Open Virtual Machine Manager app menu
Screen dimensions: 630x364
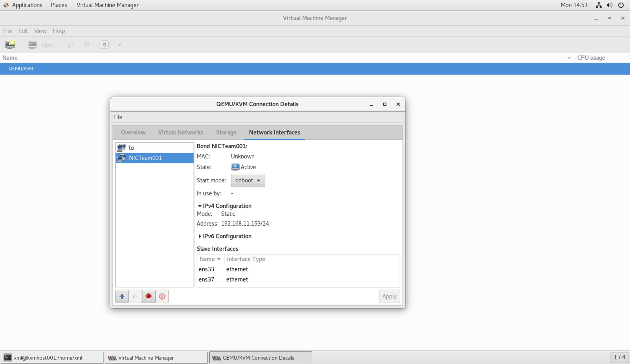click(x=108, y=5)
